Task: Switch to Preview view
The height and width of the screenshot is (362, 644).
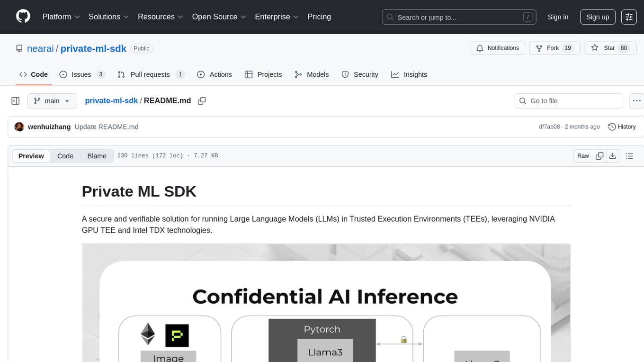Action: click(x=31, y=156)
